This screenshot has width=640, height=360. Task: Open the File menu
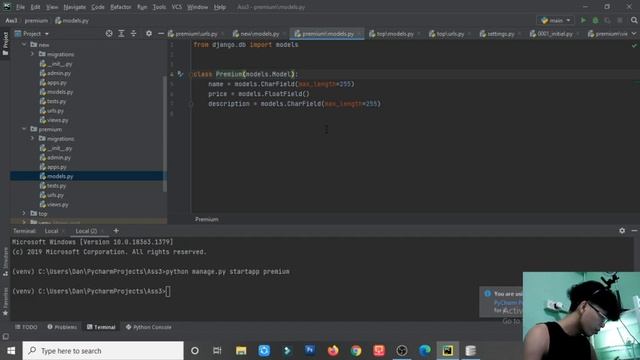(x=20, y=7)
